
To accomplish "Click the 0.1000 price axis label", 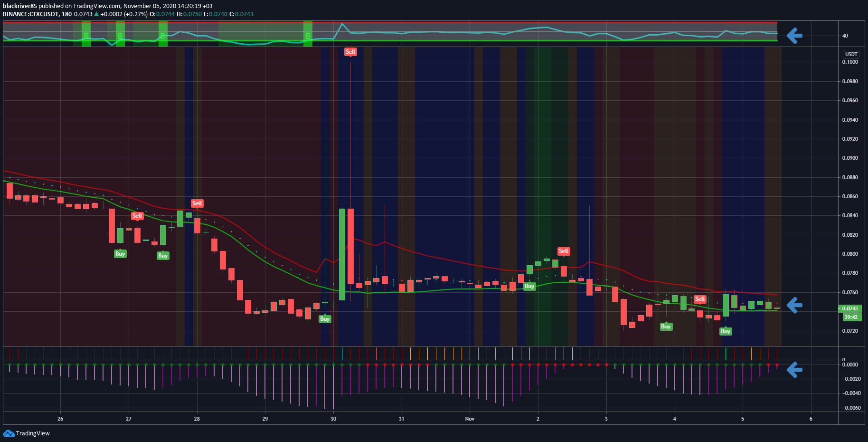I will tap(850, 62).
